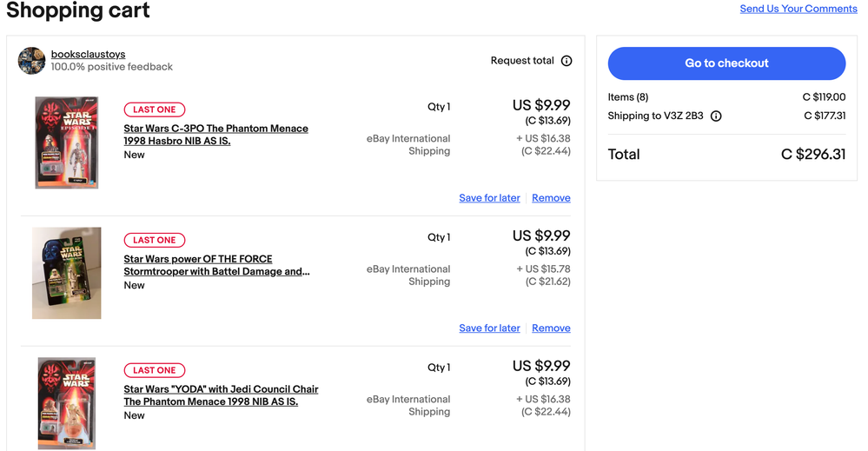868x451 pixels.
Task: Click Go to checkout button
Action: click(x=726, y=63)
